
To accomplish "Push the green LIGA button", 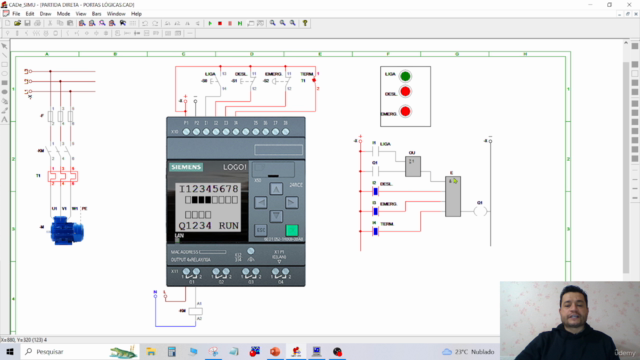I will coord(405,76).
